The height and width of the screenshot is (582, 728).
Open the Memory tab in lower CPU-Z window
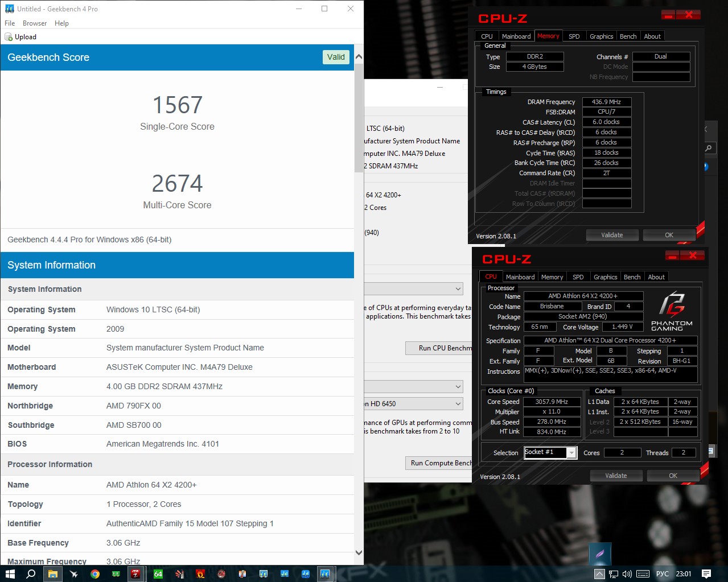[552, 277]
